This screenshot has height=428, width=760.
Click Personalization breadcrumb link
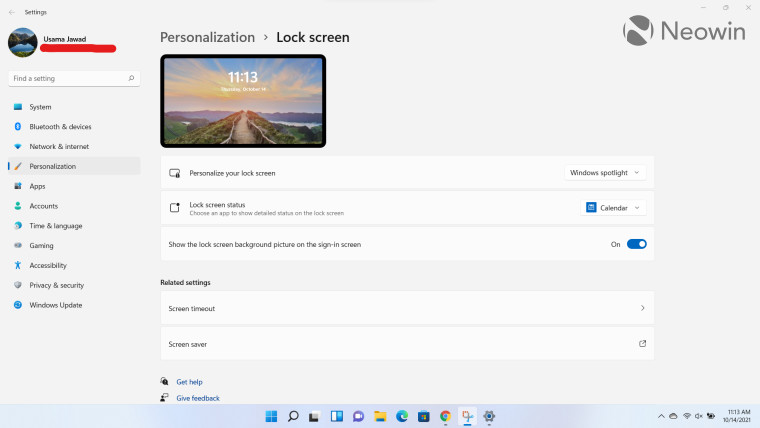coord(207,37)
